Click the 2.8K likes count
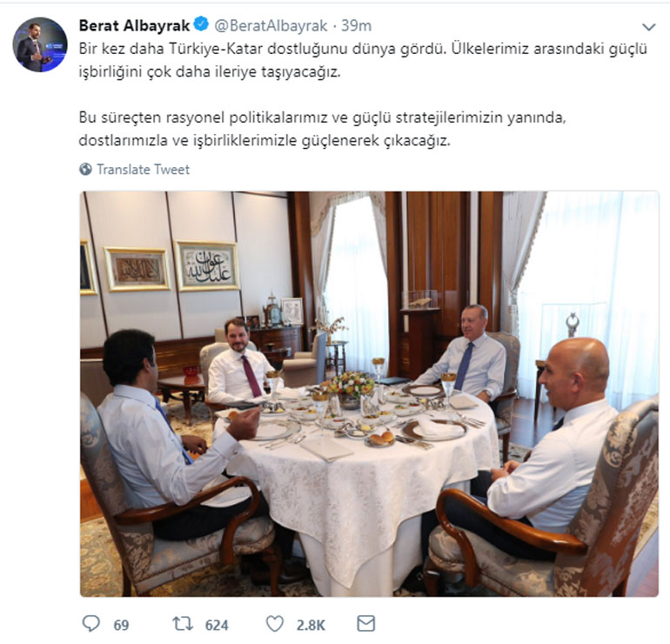This screenshot has width=670, height=644. [311, 625]
